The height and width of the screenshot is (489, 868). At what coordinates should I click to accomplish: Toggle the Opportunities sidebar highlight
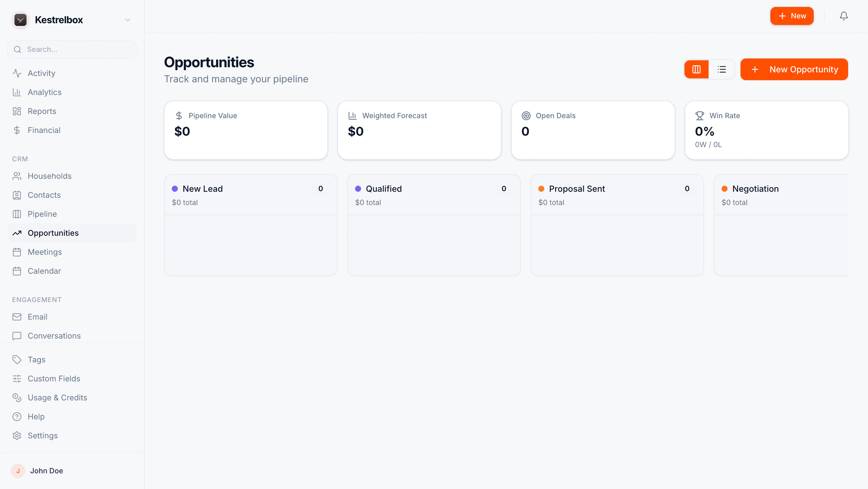coord(53,233)
